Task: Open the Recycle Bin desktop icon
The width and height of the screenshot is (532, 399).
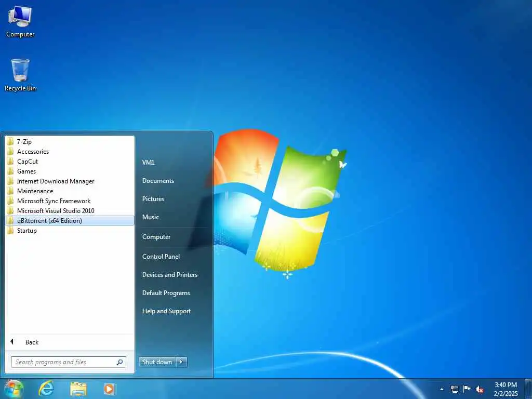Action: (x=20, y=75)
